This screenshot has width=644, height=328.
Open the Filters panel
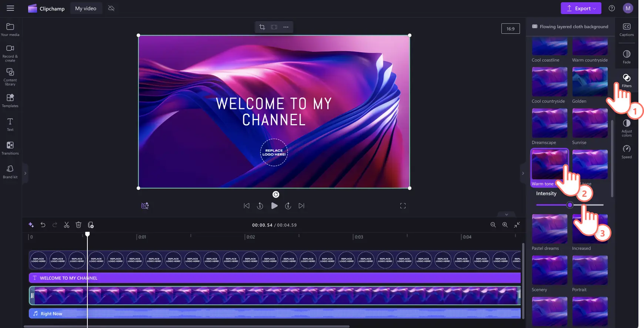[627, 81]
